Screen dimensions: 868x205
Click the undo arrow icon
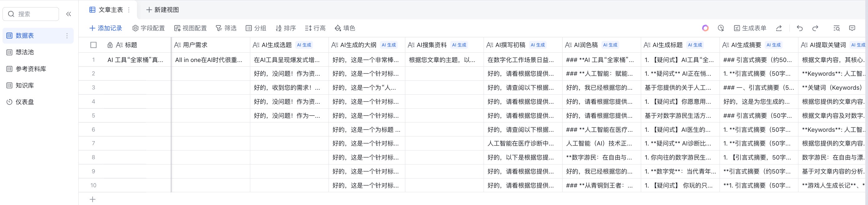click(800, 28)
